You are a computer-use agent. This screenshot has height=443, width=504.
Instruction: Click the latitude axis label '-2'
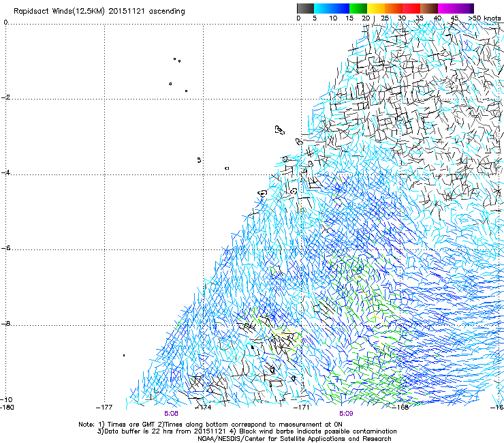point(5,97)
